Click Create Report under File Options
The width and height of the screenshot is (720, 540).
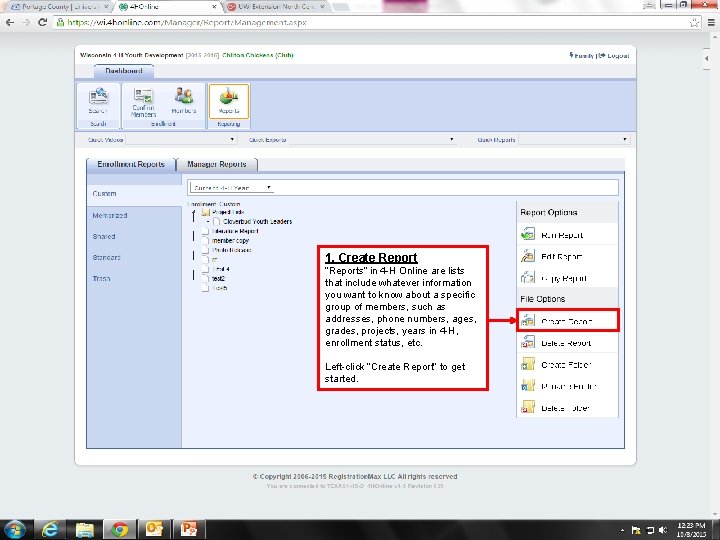(568, 321)
